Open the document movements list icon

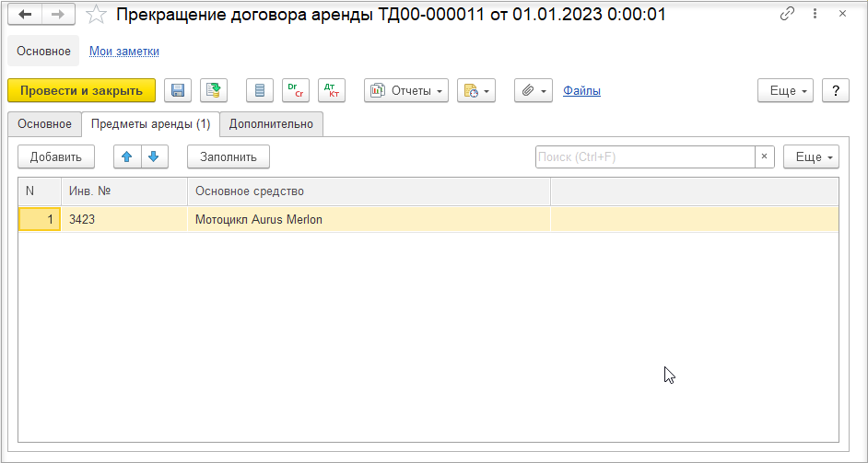click(260, 91)
